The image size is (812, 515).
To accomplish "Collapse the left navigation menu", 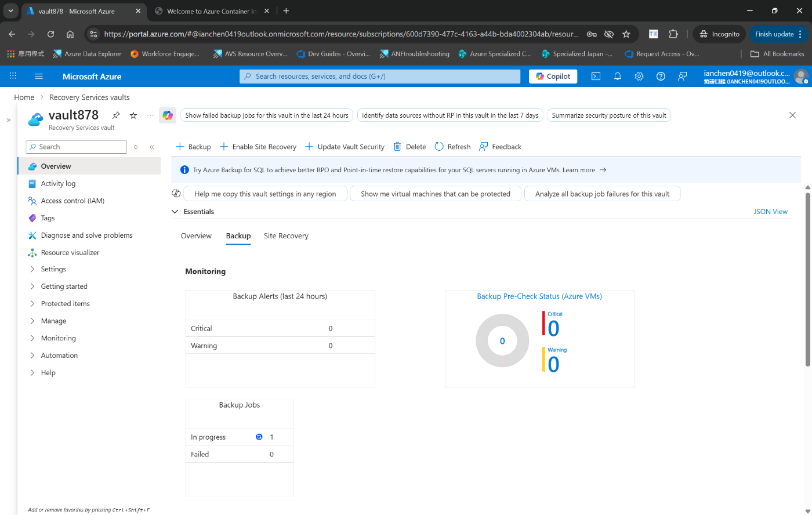I will click(152, 147).
